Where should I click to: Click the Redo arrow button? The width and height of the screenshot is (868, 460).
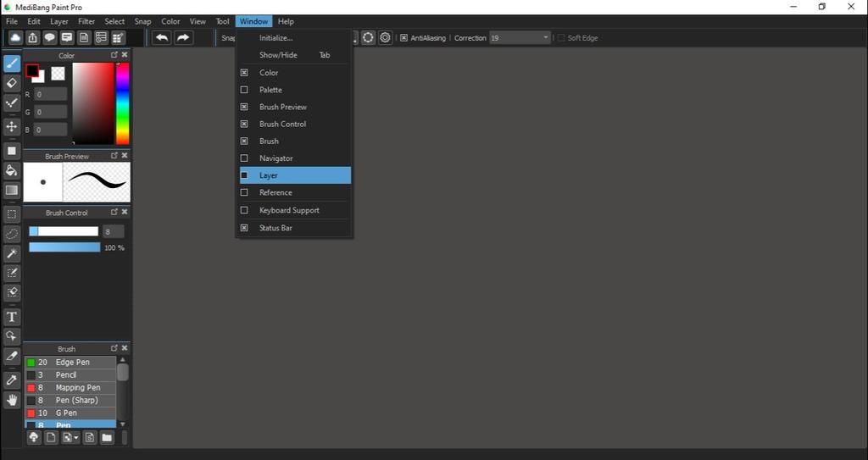click(x=183, y=37)
